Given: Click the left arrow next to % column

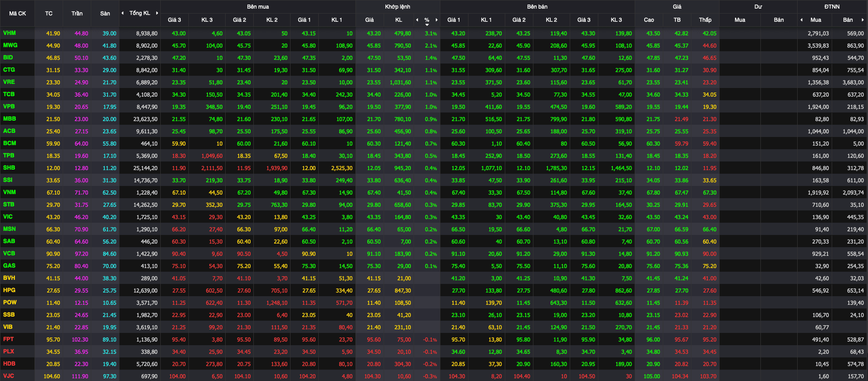Looking at the screenshot, I should [417, 20].
